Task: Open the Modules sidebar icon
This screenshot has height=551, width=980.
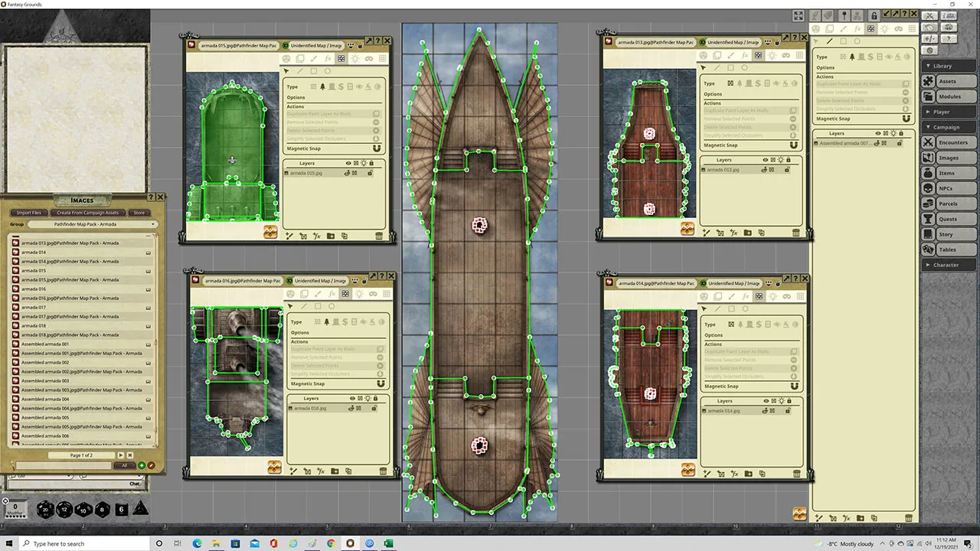Action: [x=928, y=96]
